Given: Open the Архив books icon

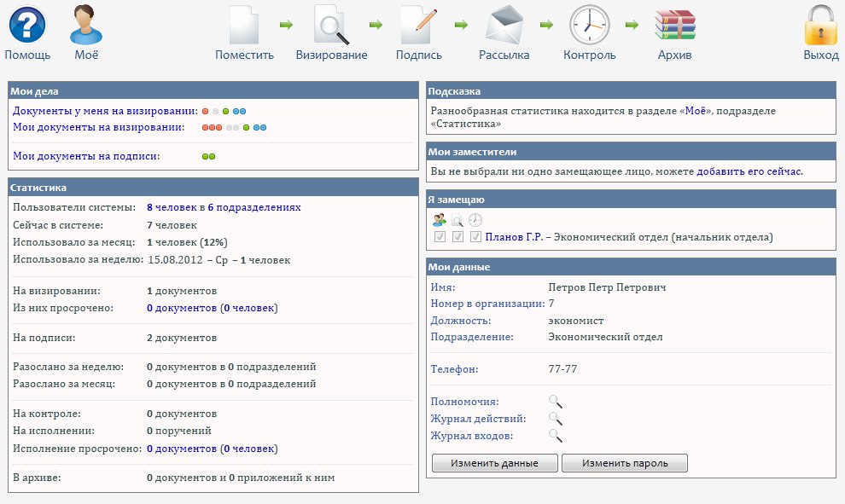Looking at the screenshot, I should click(674, 25).
